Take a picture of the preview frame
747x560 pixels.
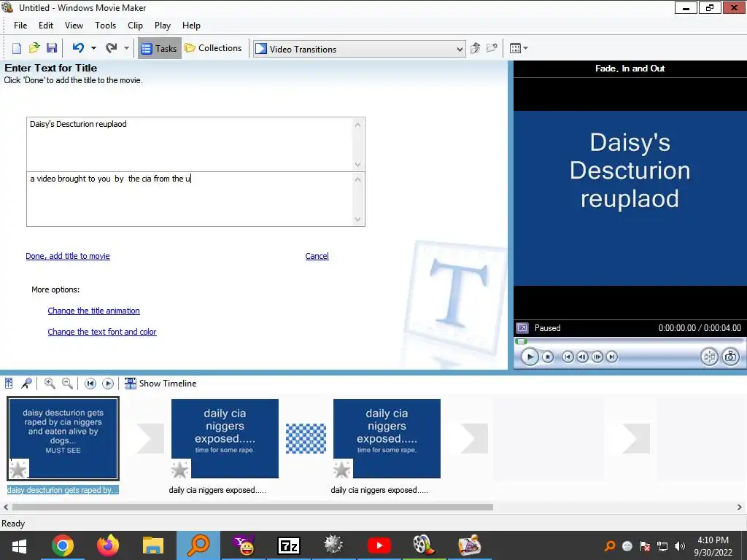point(730,357)
